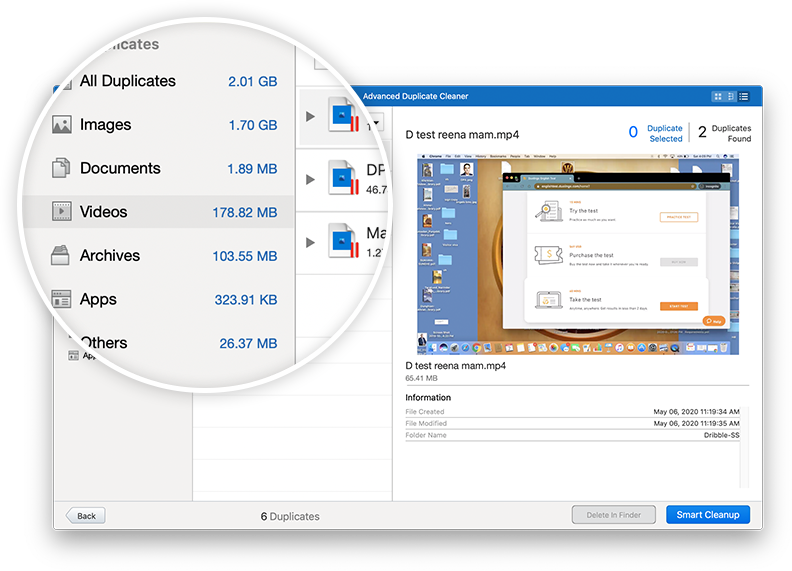Open the small dropdown in the top row
This screenshot has width=792, height=571.
tap(375, 123)
